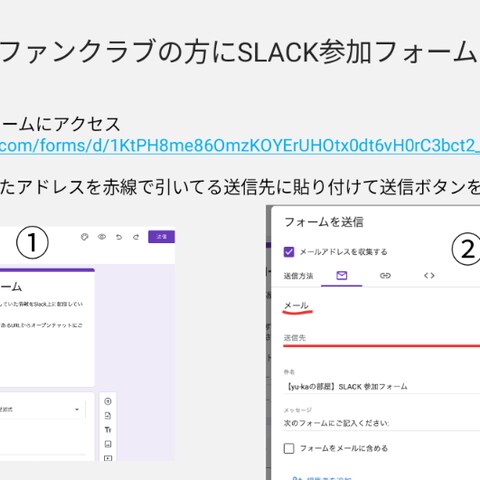Viewport: 480px width, 480px height.
Task: Click the フォームを送信 dialog heading
Action: 324,222
